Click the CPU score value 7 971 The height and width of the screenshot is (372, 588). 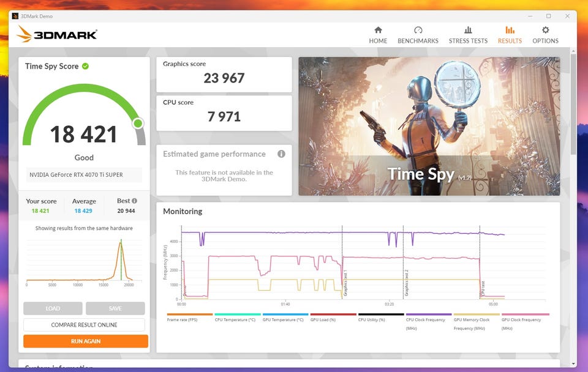(x=224, y=117)
